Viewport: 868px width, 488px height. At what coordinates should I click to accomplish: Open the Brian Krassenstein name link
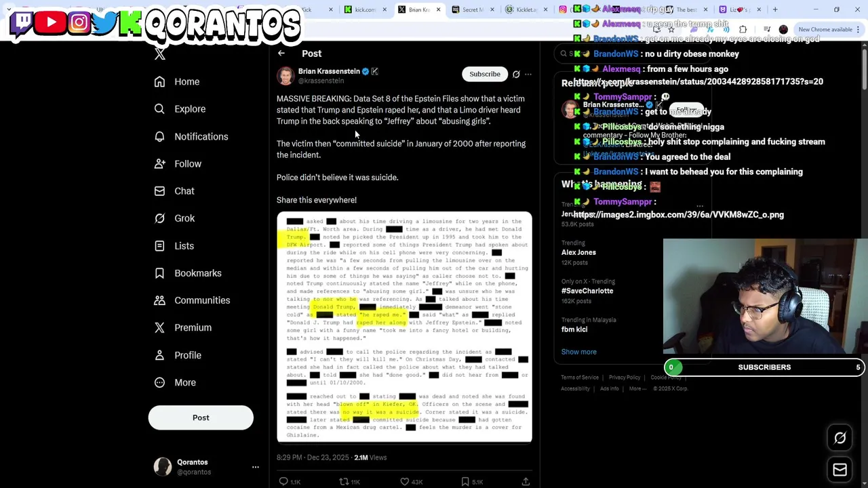click(329, 71)
